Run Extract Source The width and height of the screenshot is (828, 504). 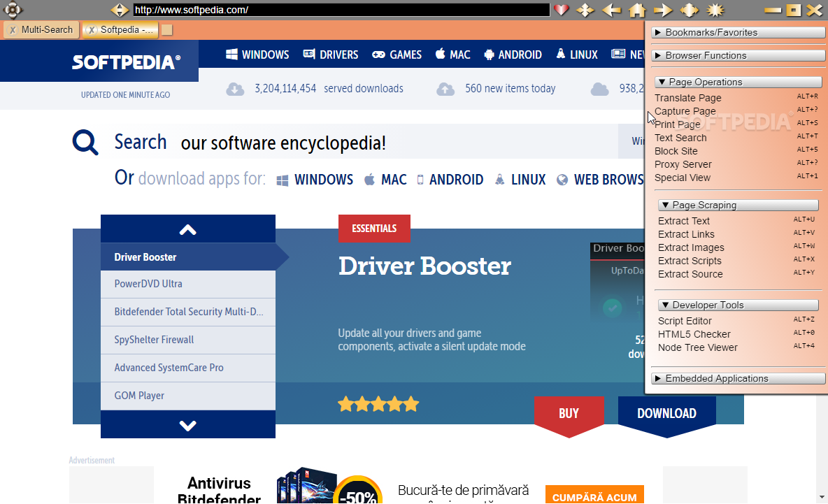click(690, 274)
